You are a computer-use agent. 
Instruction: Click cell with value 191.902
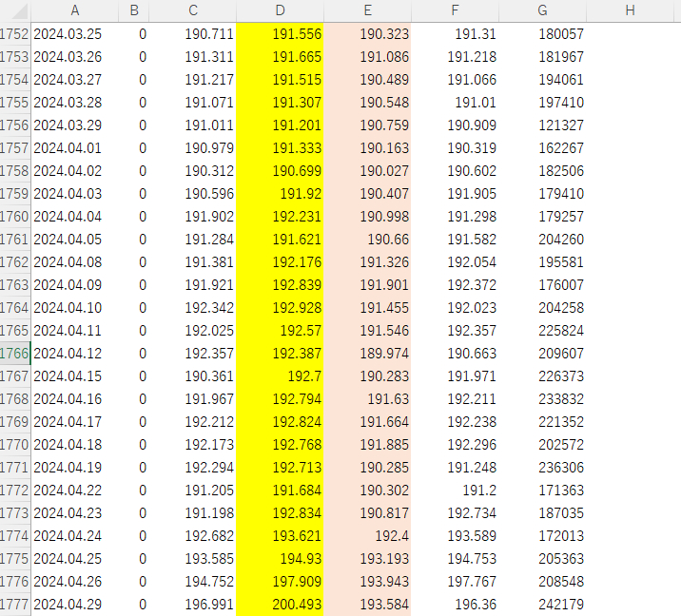point(193,217)
